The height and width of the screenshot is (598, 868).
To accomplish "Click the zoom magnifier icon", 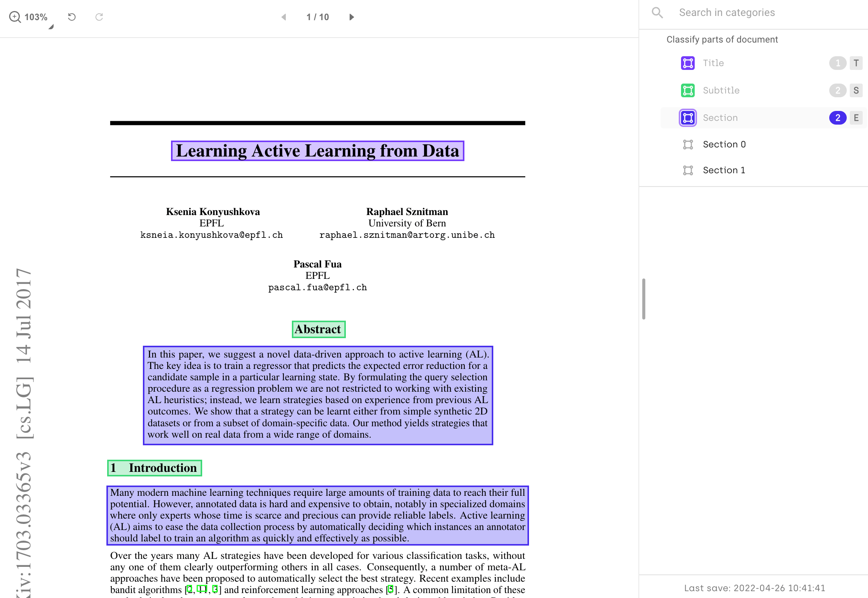I will point(15,17).
